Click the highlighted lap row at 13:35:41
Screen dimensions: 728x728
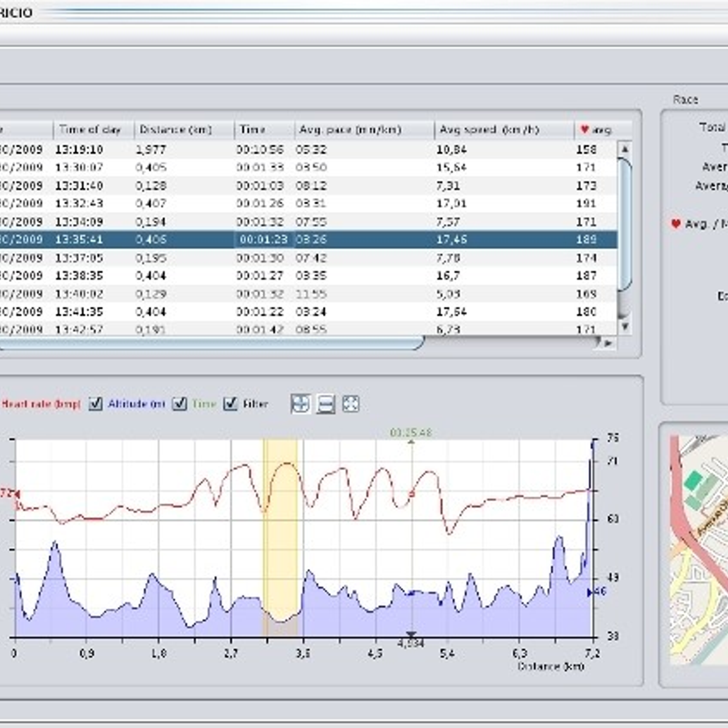pos(308,239)
